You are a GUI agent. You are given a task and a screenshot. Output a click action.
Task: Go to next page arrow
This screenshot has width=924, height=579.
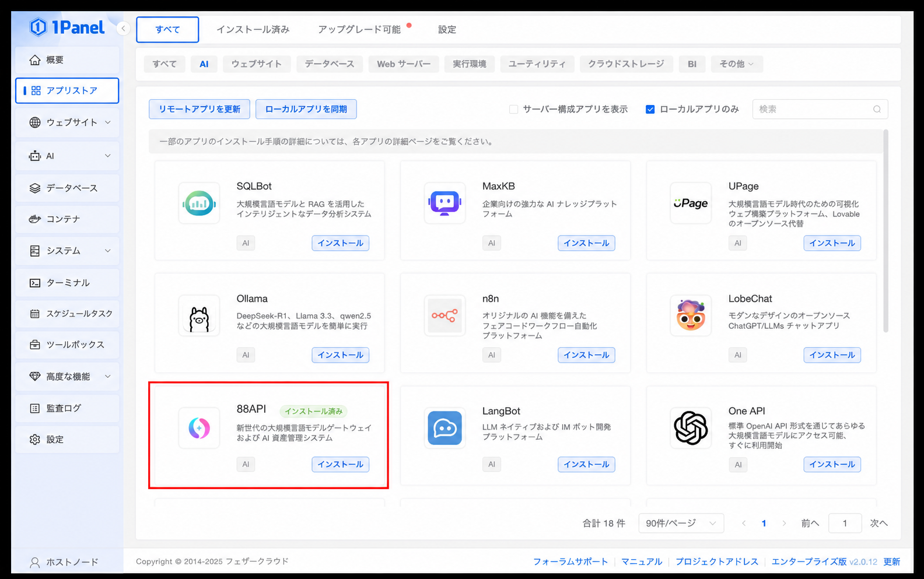[784, 523]
